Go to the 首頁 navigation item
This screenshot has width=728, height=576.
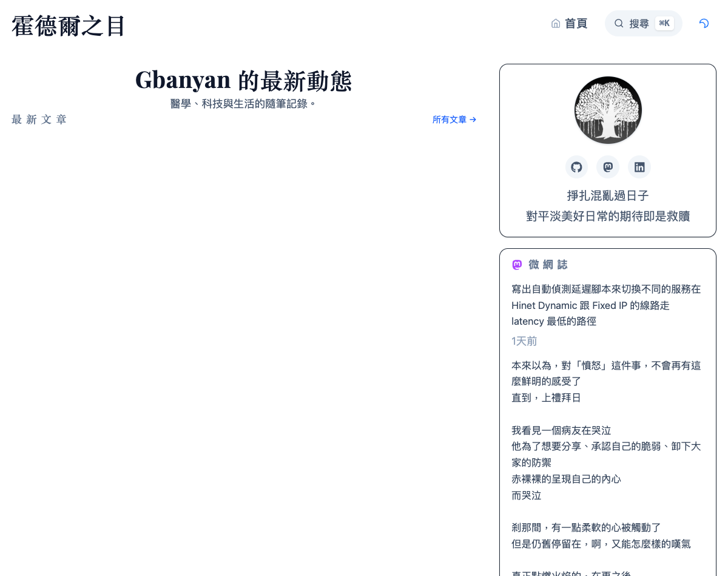point(576,24)
